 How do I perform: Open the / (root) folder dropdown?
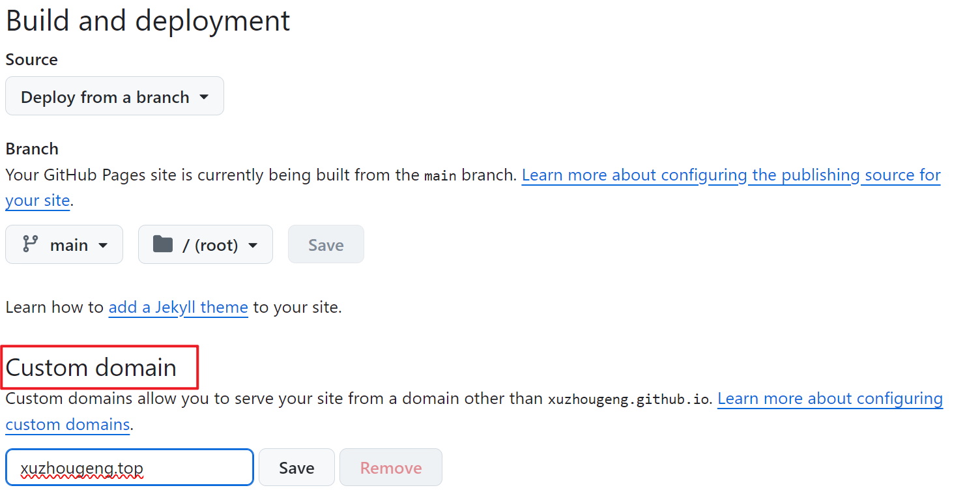pos(205,245)
